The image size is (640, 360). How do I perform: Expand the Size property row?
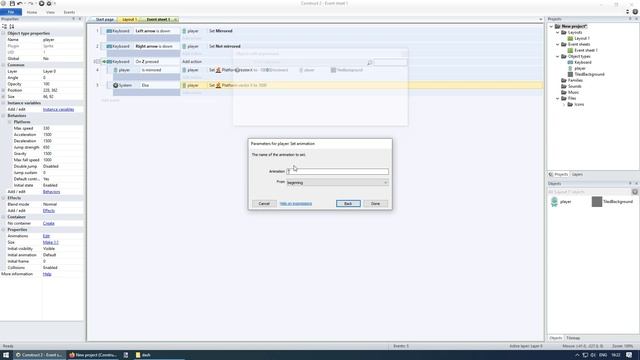point(4,97)
